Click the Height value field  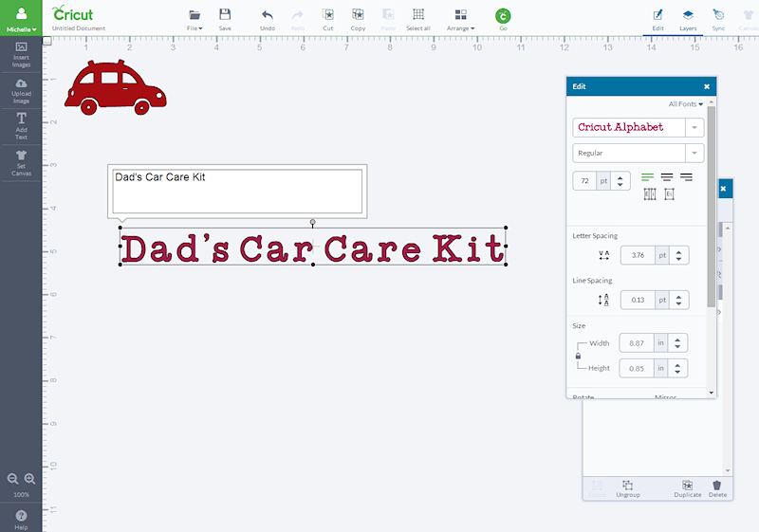point(637,369)
